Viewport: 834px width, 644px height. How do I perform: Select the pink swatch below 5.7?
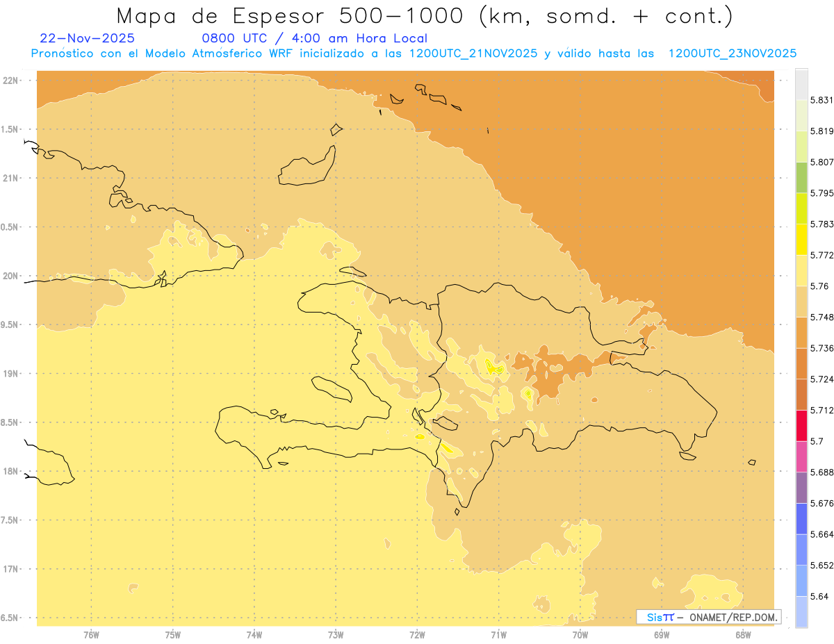801,456
